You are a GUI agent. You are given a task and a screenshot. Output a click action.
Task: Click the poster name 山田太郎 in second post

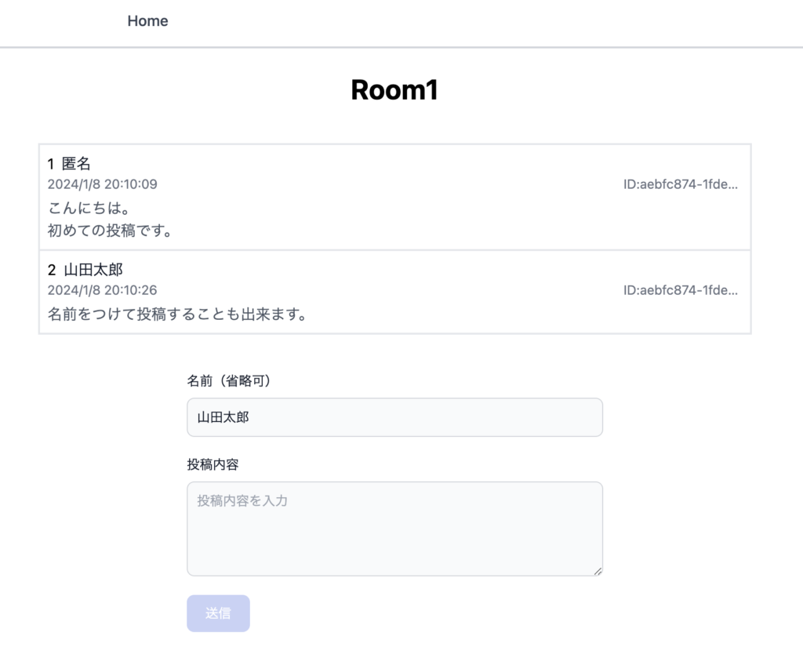(x=93, y=270)
